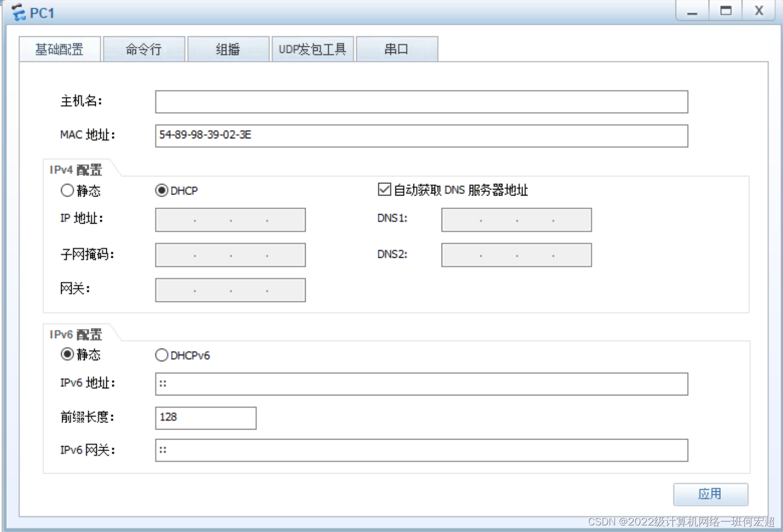
Task: Select the 静态 radio button under IPv6 配置
Action: coord(67,355)
